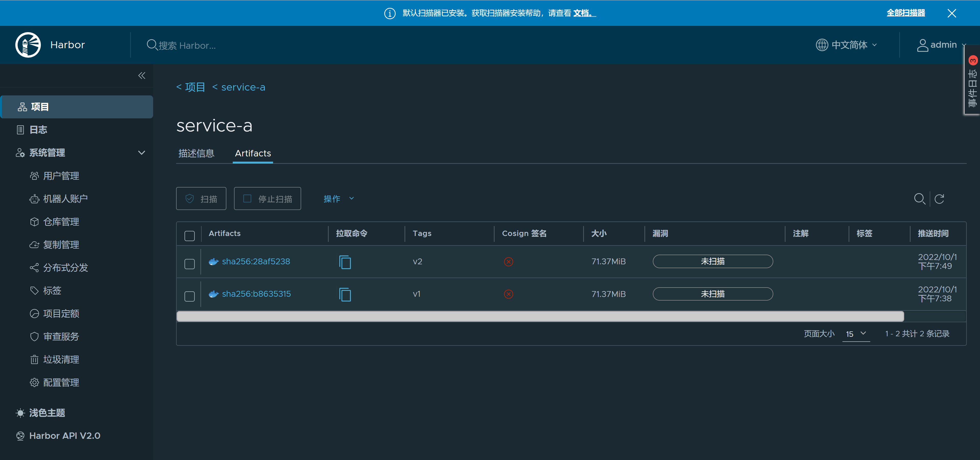
Task: Copy pull command for v2 artifact
Action: (345, 262)
